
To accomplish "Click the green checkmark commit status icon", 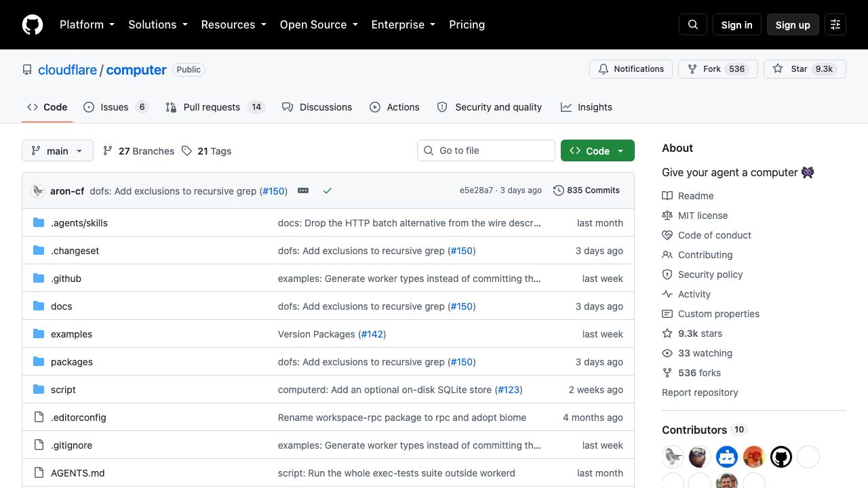I will 328,190.
